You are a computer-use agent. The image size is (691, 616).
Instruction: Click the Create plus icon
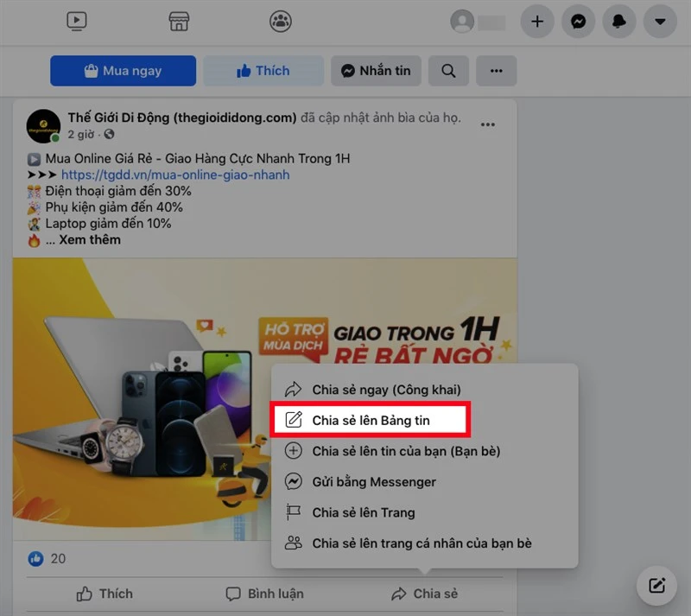click(537, 22)
